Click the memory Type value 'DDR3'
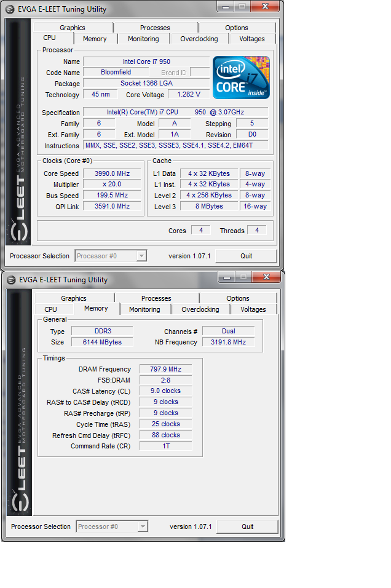This screenshot has height=588, width=391. pos(102,331)
